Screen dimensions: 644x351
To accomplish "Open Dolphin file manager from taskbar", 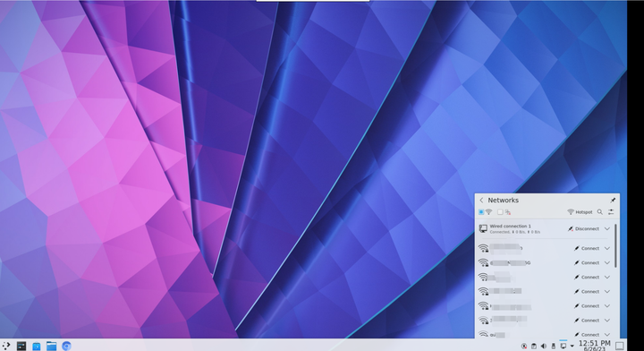I will pyautogui.click(x=51, y=346).
